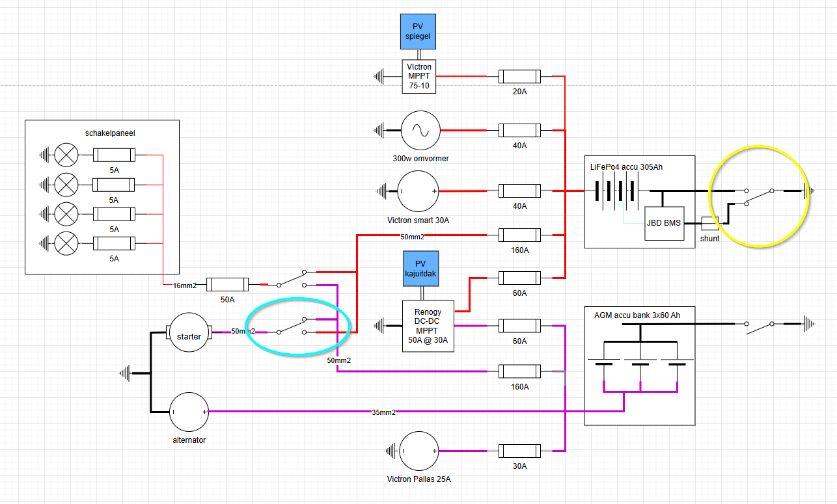Click the 30A fuse symbol
Image resolution: width=837 pixels, height=504 pixels.
[x=519, y=451]
